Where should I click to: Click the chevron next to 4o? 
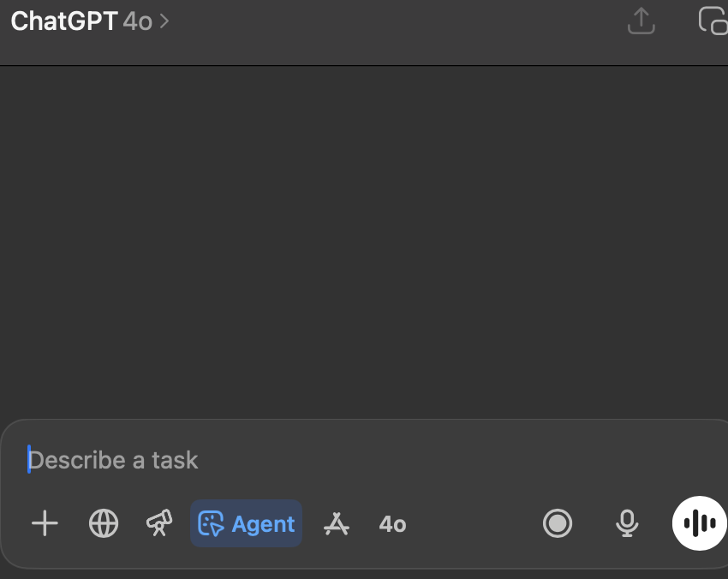[x=164, y=21]
